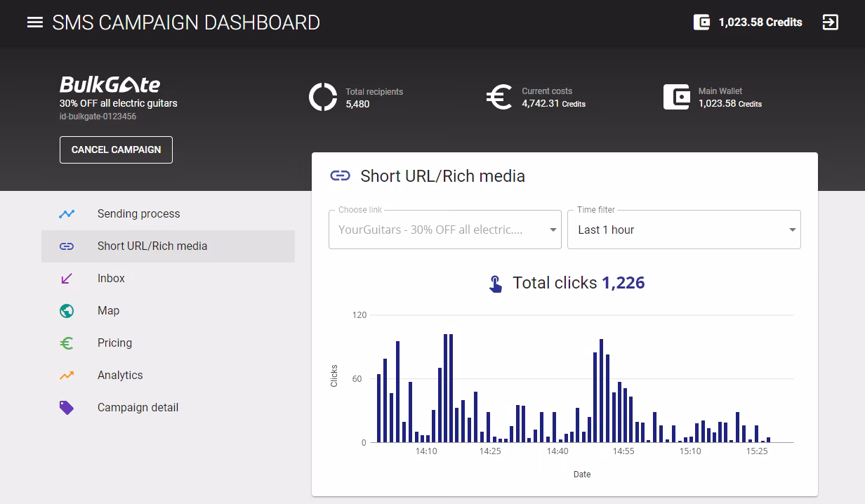Image resolution: width=865 pixels, height=504 pixels.
Task: Open the Pricing section
Action: [168, 343]
